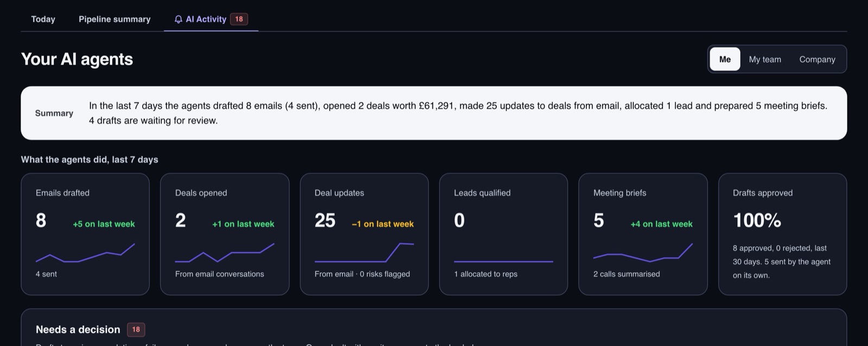
Task: Switch to the Pipeline summary tab
Action: coord(114,19)
